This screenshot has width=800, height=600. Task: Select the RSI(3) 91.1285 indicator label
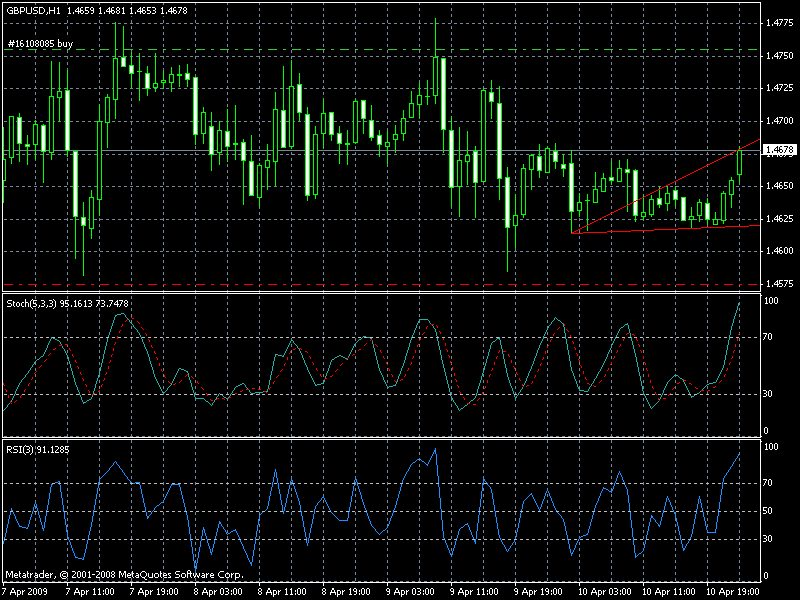tap(38, 449)
